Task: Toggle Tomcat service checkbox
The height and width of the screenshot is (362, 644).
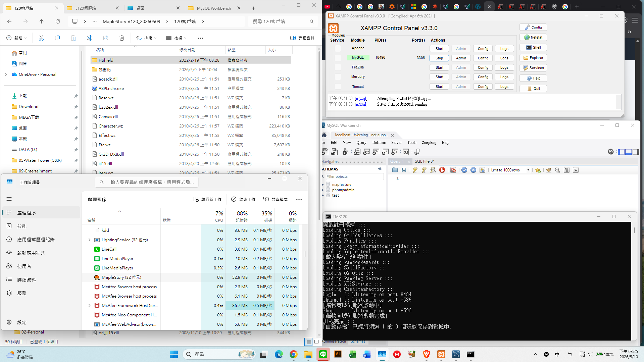Action: [x=338, y=87]
